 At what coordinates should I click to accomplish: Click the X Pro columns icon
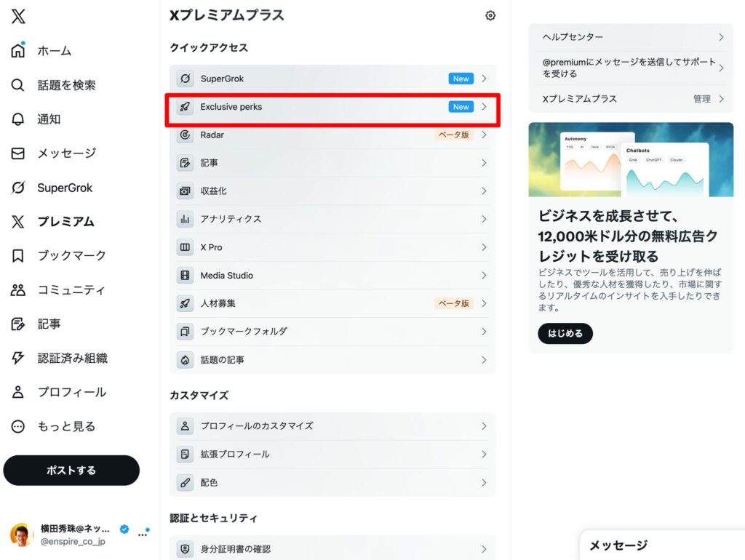pos(185,247)
